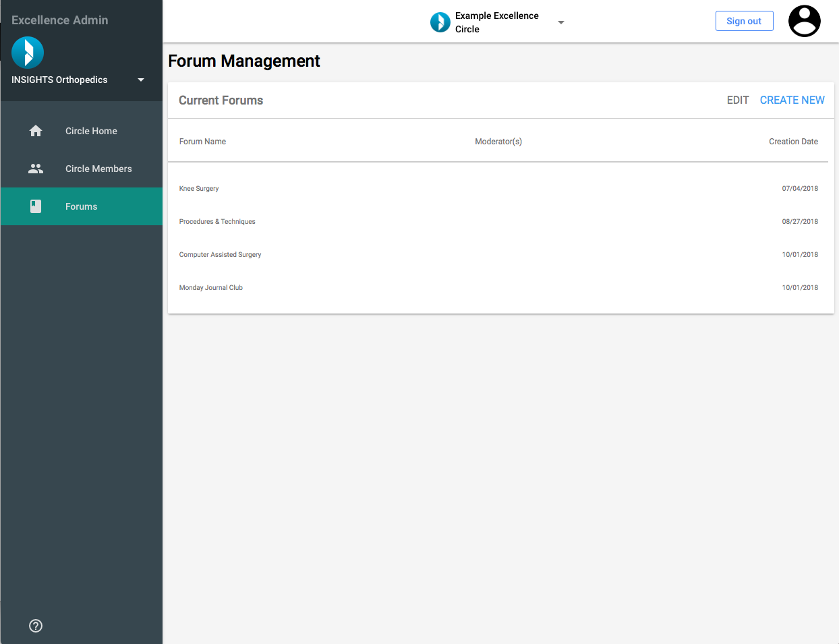Click Monday Journal Club's 10/01/2018 date
Viewport: 839px width, 644px height.
[x=800, y=288]
